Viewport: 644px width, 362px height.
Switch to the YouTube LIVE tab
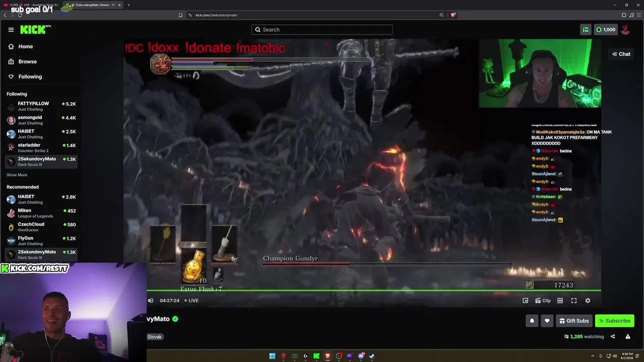point(31,5)
